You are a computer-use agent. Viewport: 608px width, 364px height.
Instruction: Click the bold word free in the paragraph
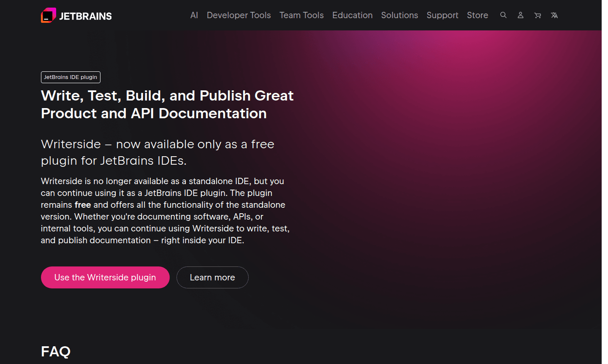[x=83, y=205]
